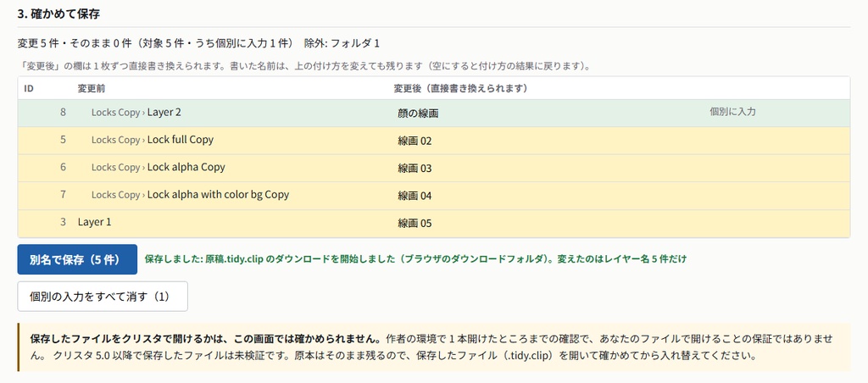Click the 別名で保存（5 件） button

[x=77, y=259]
